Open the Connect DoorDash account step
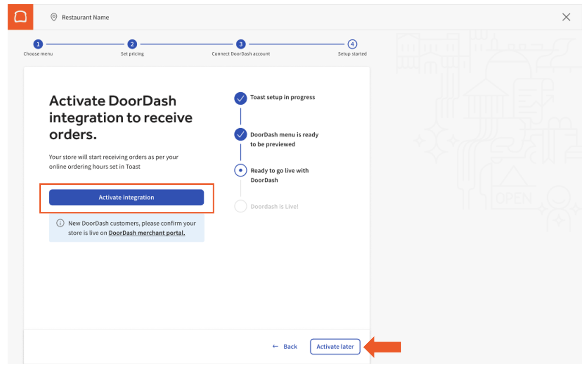Screen dimensions: 588x371 [241, 54]
